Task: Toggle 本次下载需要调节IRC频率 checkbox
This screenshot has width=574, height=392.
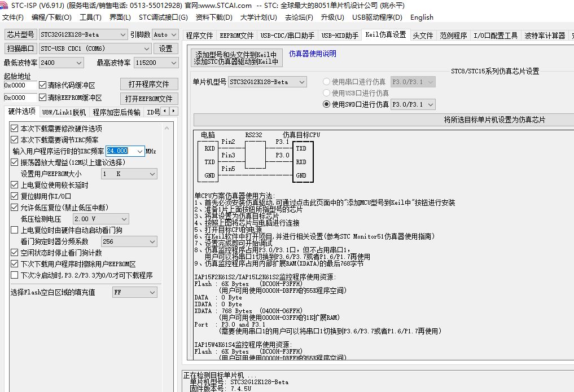Action: coord(14,140)
